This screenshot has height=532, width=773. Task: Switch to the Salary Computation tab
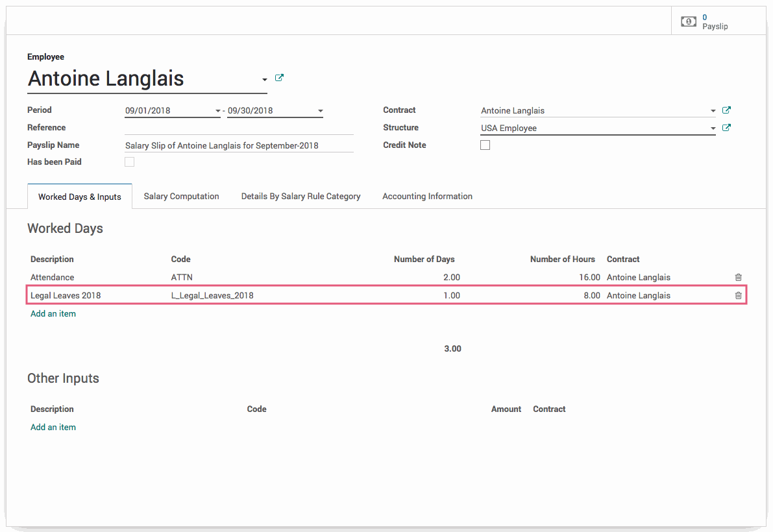[x=182, y=196]
